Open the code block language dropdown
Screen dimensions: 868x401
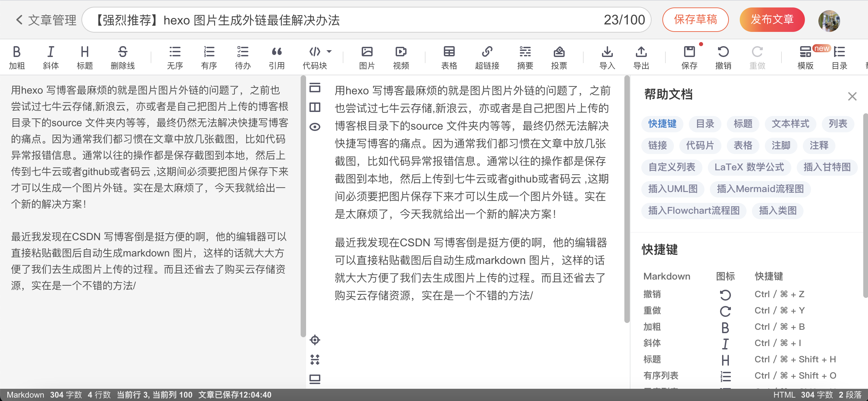coord(328,52)
